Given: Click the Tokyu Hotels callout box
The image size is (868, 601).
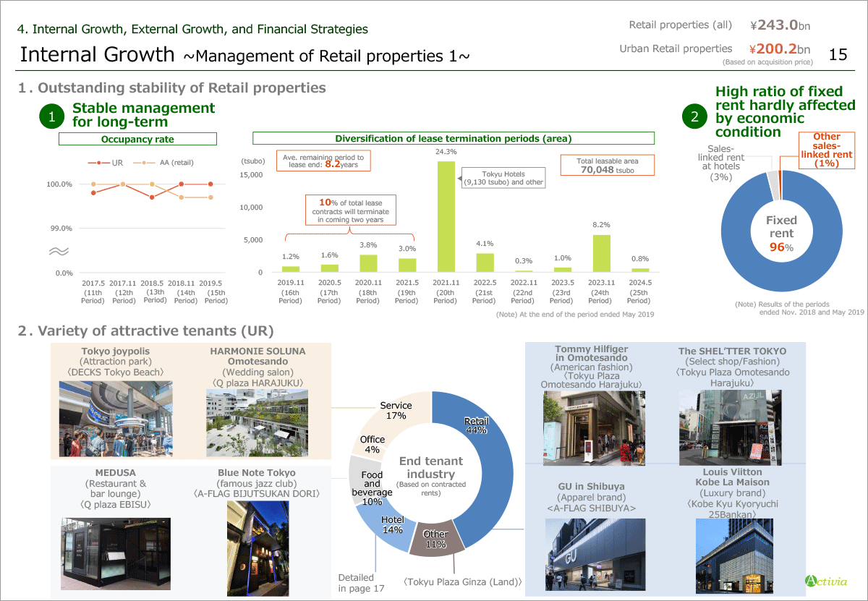Looking at the screenshot, I should click(x=503, y=178).
